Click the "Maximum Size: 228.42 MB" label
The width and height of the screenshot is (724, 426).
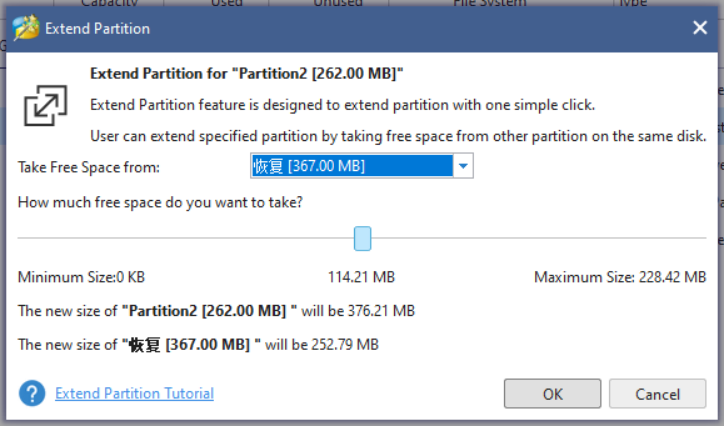point(620,277)
